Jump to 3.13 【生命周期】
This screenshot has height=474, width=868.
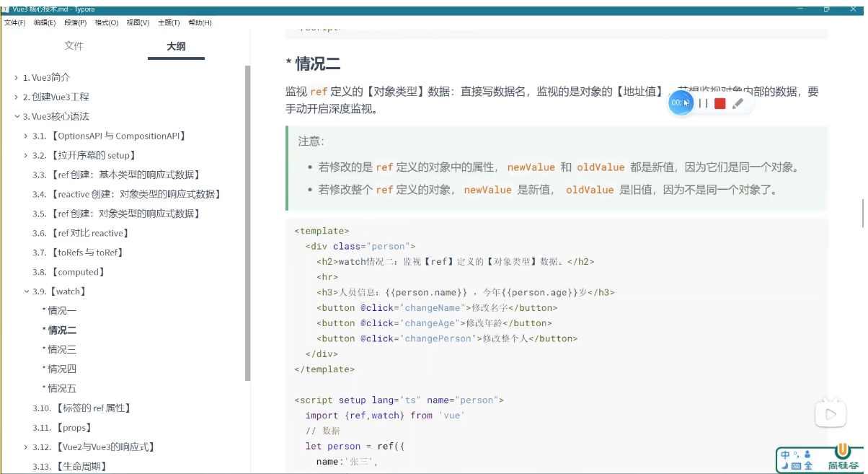point(70,467)
